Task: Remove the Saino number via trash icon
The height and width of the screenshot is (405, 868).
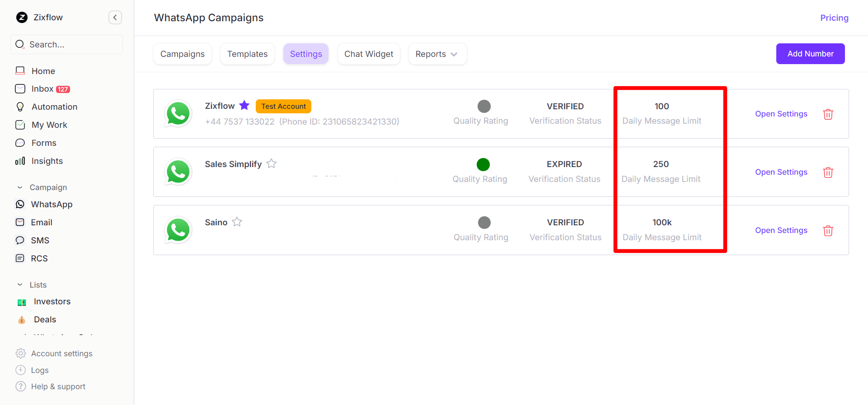Action: [828, 231]
